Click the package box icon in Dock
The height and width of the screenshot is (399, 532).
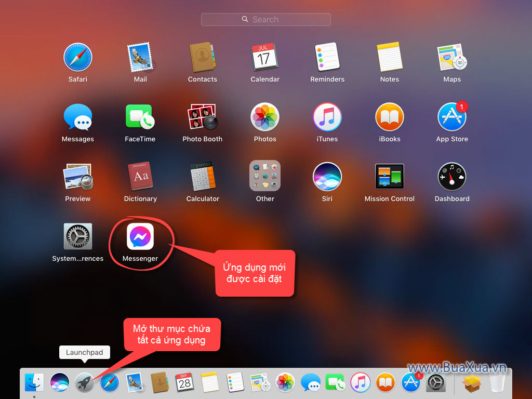tap(472, 382)
